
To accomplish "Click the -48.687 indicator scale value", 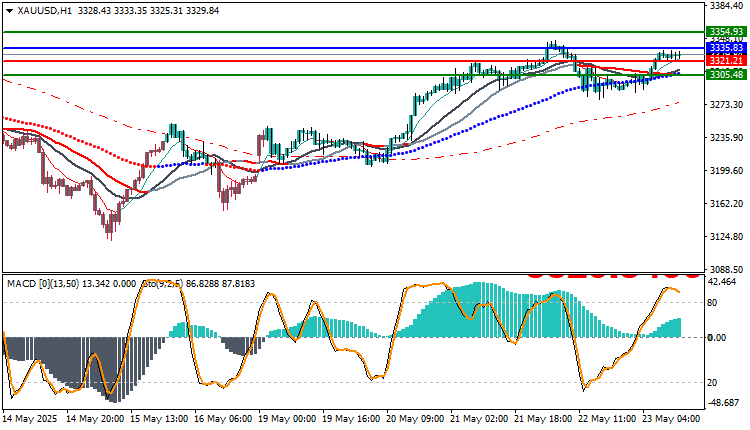I will (x=724, y=403).
